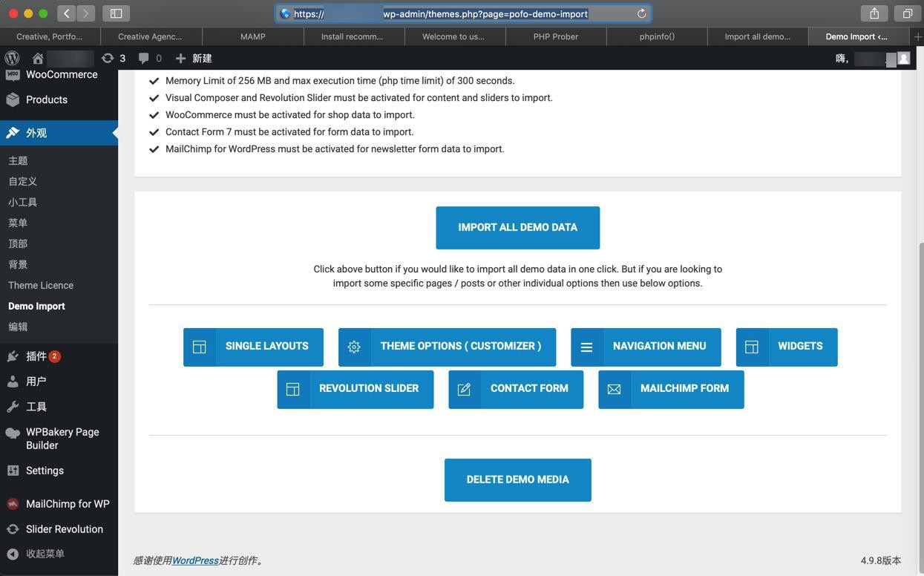Open Theme Licence submenu item
The image size is (924, 576).
(41, 285)
